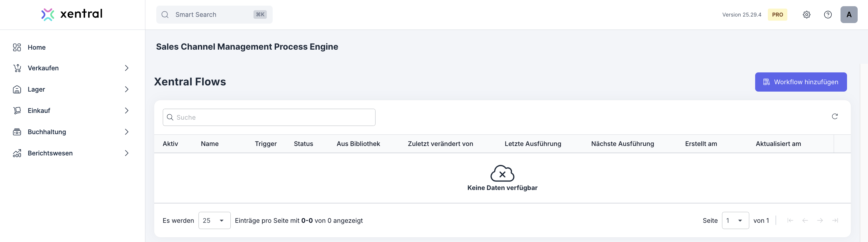Focus the Suche search field
This screenshot has height=242, width=868.
(x=269, y=117)
